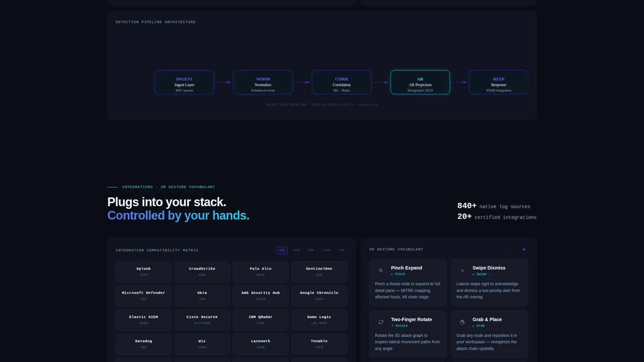Filter integrations by CLOUD
Screen dimensions: 644x362
(x=326, y=250)
